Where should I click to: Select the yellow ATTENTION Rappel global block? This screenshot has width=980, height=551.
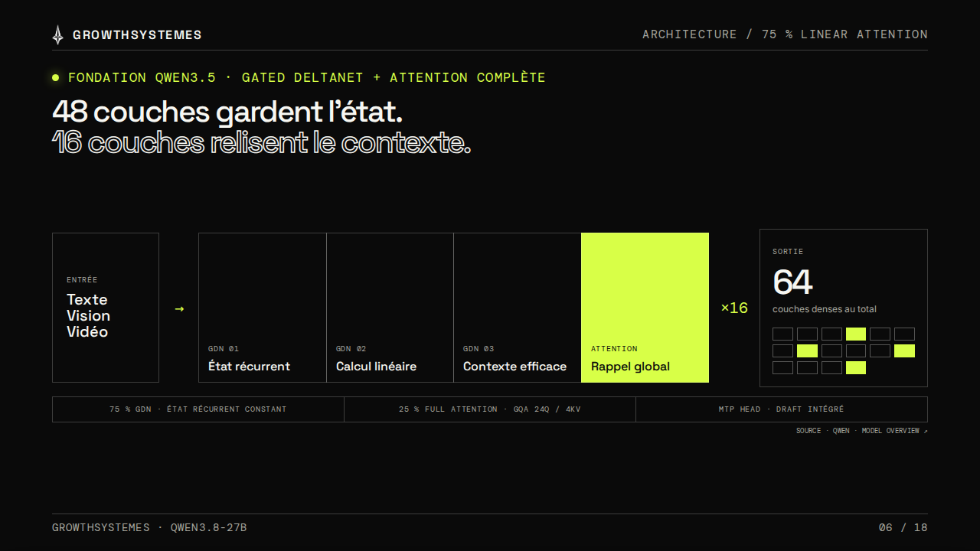click(x=645, y=308)
